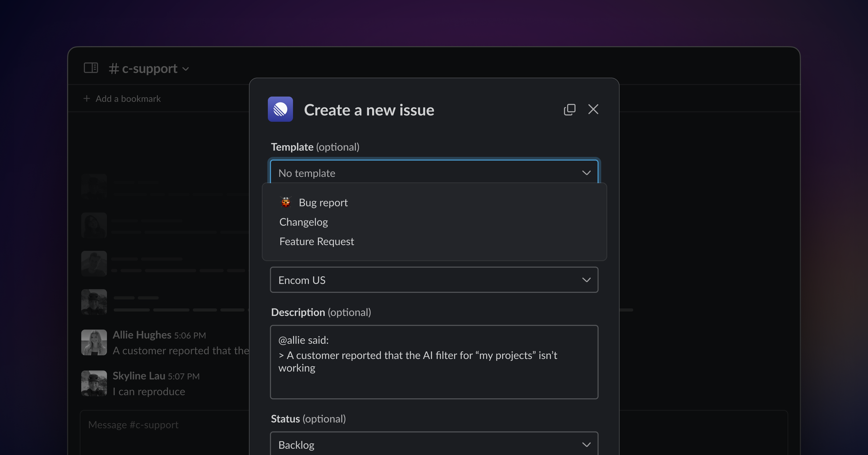This screenshot has height=455, width=868.
Task: Open dialog in new window icon
Action: [x=569, y=109]
